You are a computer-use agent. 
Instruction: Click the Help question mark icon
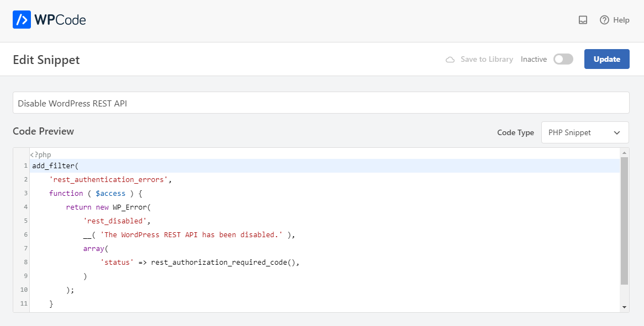coord(604,20)
